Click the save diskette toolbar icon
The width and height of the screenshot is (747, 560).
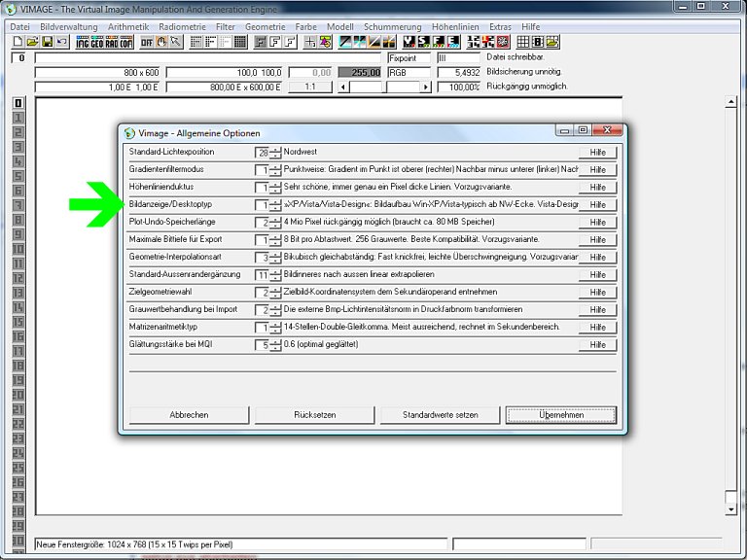pyautogui.click(x=47, y=42)
